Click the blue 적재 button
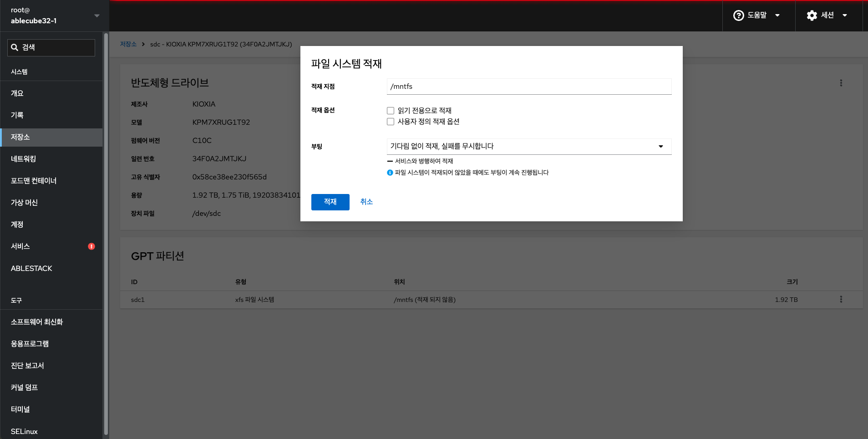Viewport: 868px width, 439px height. point(330,202)
